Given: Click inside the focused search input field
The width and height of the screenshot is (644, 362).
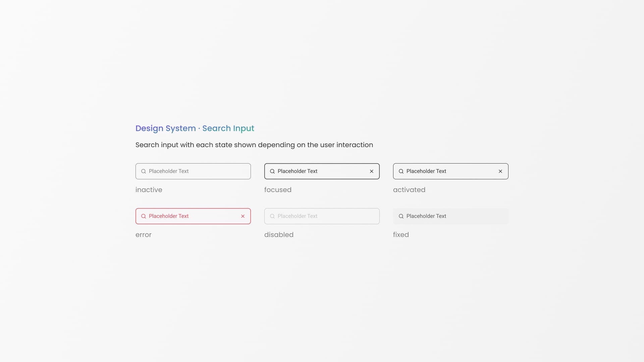Looking at the screenshot, I should pos(322,171).
